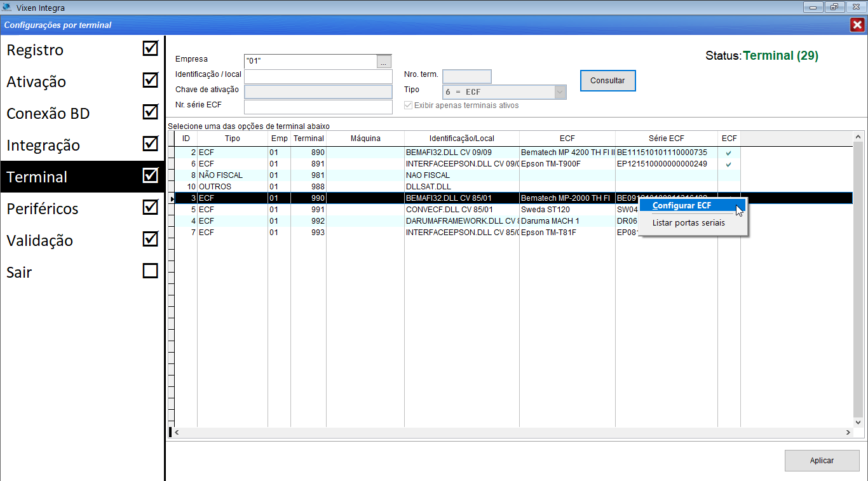Click the horizontal scrollbar track of the grid
868x481 pixels.
508,432
